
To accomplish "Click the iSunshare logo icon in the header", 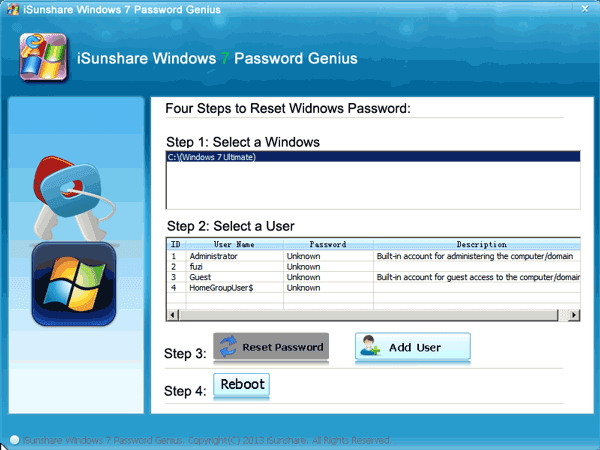I will [x=43, y=57].
